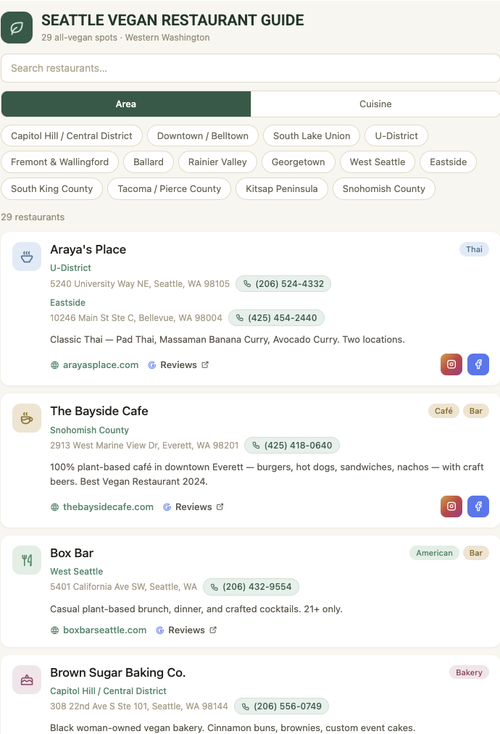Image resolution: width=500 pixels, height=734 pixels.
Task: Click Araya's Place restaurant title
Action: pos(88,250)
